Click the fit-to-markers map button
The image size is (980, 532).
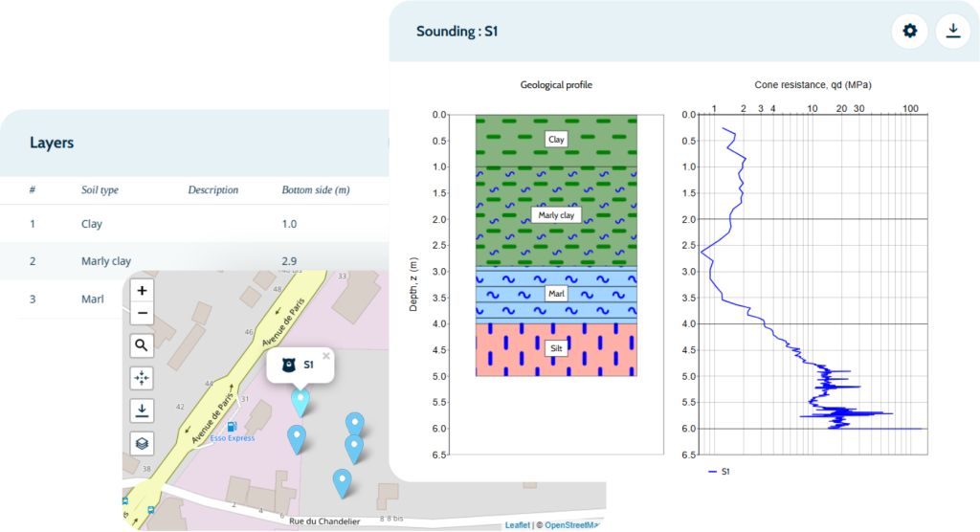click(x=143, y=378)
